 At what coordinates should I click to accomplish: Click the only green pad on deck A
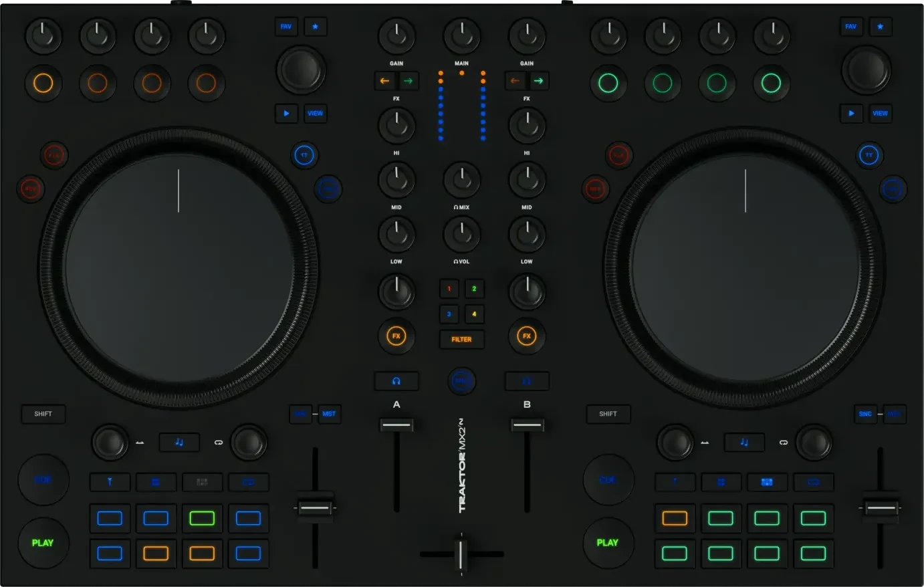pos(202,518)
